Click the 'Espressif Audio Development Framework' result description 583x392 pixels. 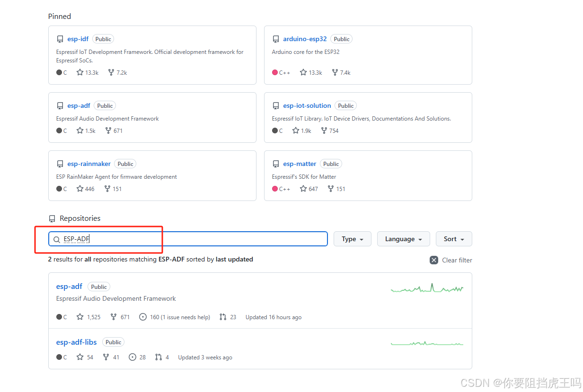(116, 298)
